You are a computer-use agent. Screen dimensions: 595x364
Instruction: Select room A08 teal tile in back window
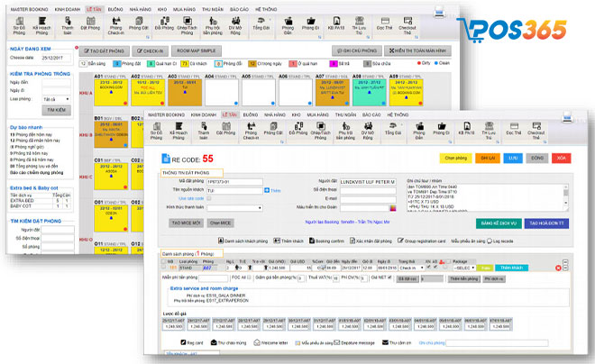(x=370, y=93)
